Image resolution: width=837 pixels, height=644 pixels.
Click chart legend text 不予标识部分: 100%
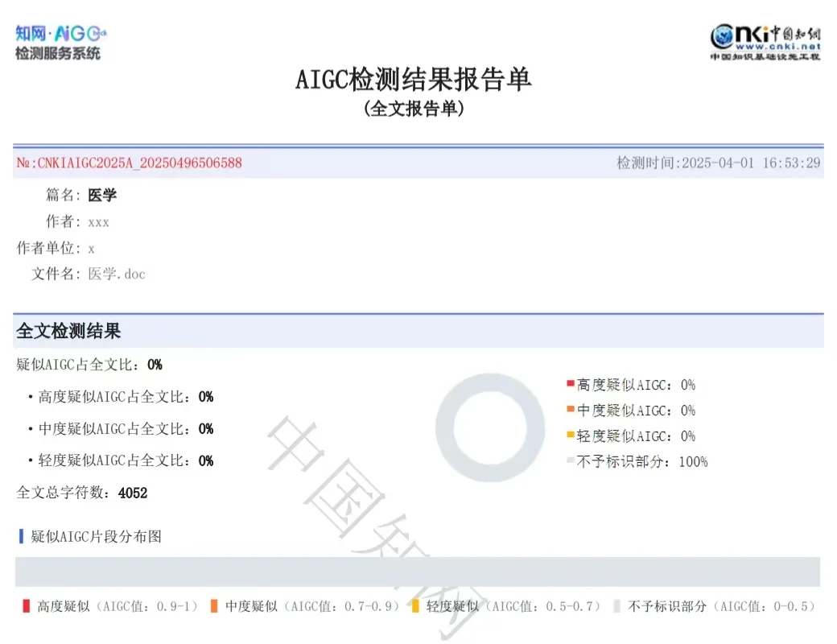click(x=642, y=462)
